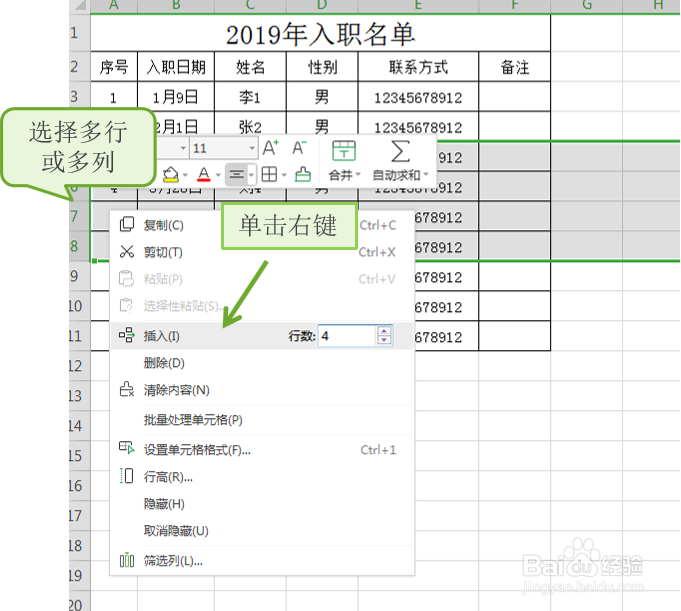Click the scissors icon beside 剪切(T)
The image size is (681, 611).
pyautogui.click(x=126, y=251)
